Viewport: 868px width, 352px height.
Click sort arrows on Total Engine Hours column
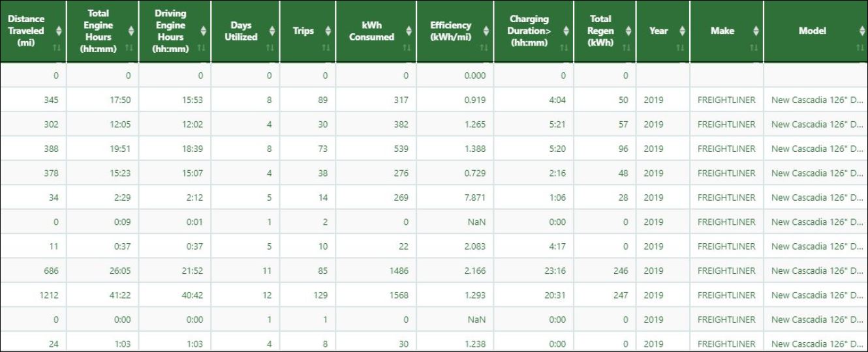click(x=131, y=31)
